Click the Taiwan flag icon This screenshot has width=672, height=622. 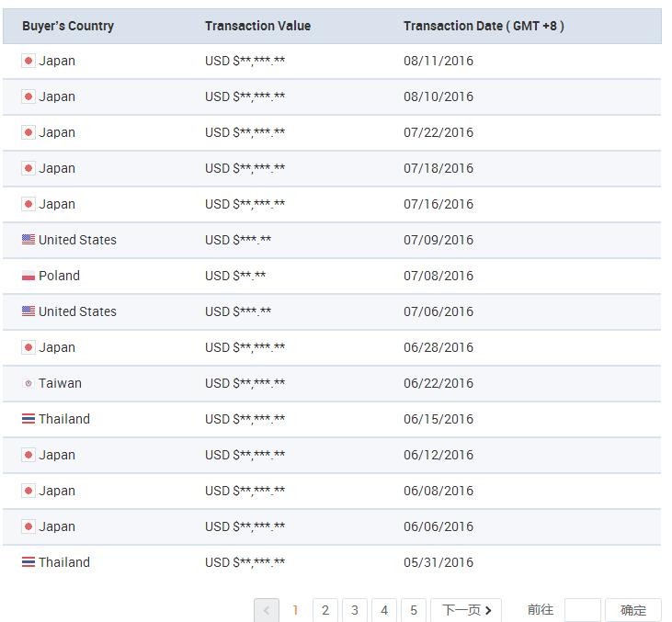click(28, 383)
